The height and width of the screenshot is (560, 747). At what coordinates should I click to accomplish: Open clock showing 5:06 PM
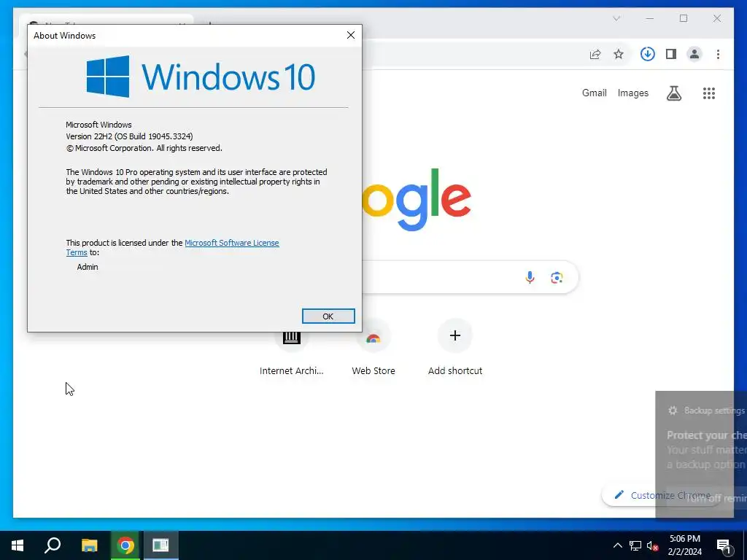[684, 545]
